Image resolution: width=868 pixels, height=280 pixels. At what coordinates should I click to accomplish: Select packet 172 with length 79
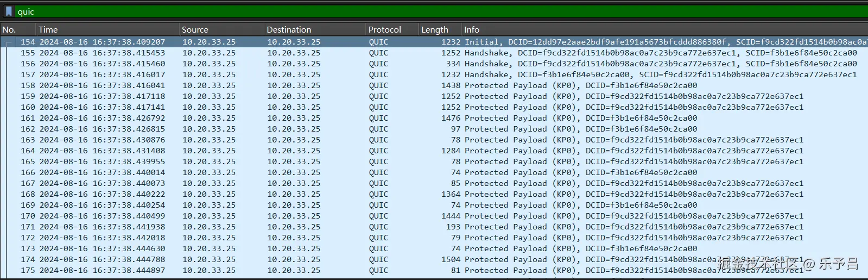(x=434, y=238)
